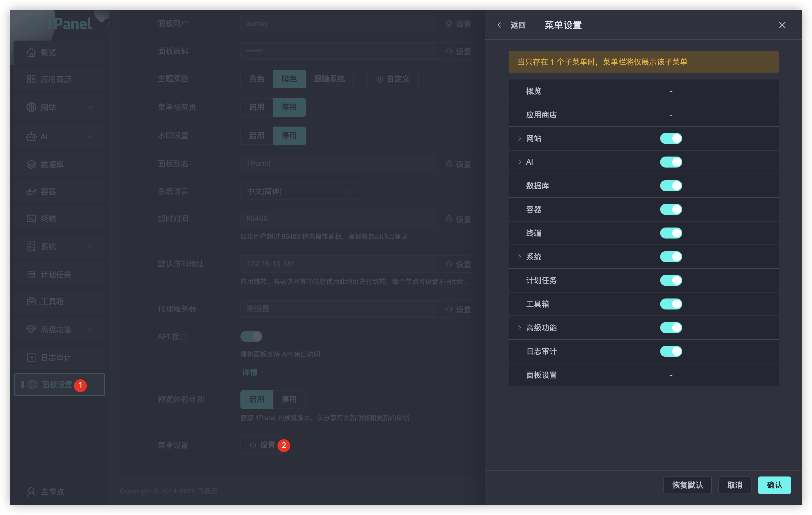The width and height of the screenshot is (812, 515).
Task: Toggle the 网站 menu switch on the right panel
Action: (671, 138)
